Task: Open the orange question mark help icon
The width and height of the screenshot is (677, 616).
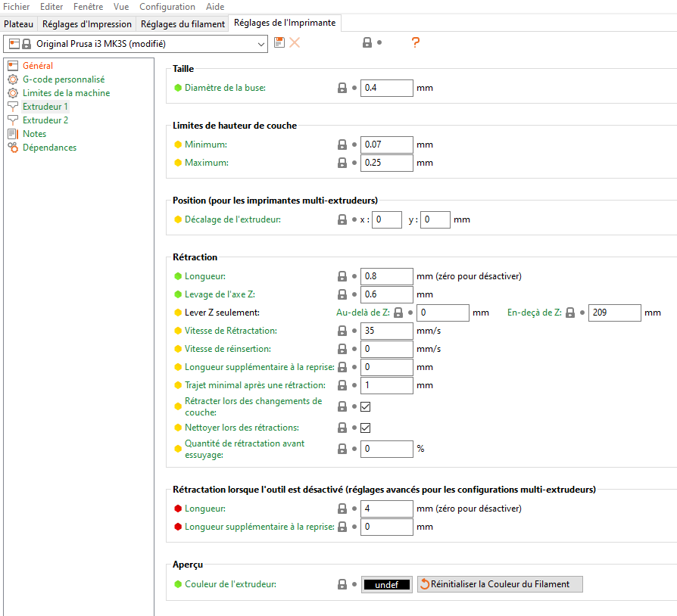Action: (x=415, y=43)
